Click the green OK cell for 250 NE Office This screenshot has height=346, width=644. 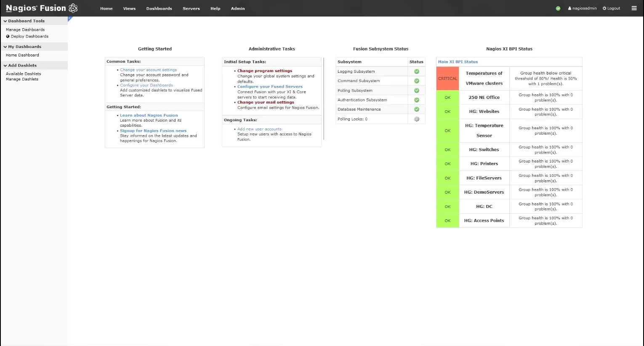tap(447, 98)
